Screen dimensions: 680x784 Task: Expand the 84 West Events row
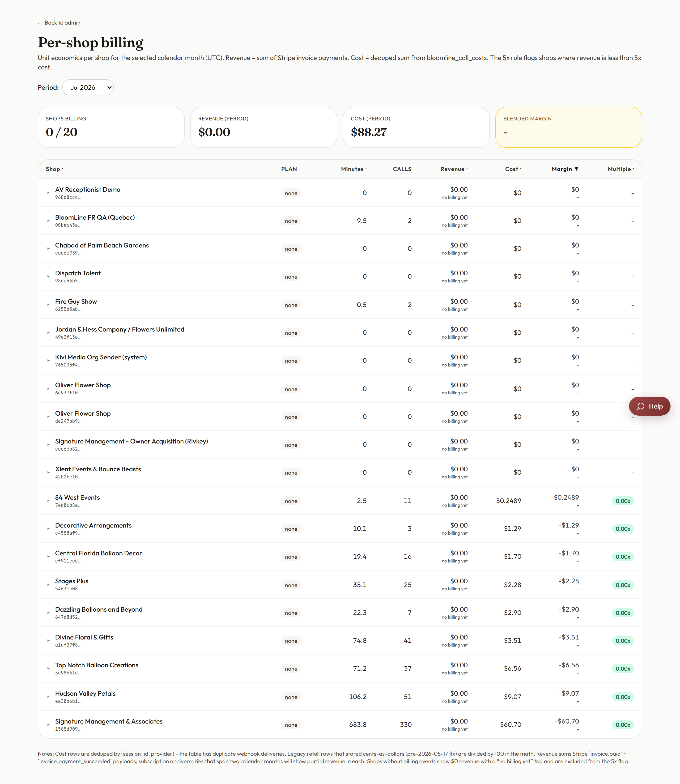click(x=48, y=501)
